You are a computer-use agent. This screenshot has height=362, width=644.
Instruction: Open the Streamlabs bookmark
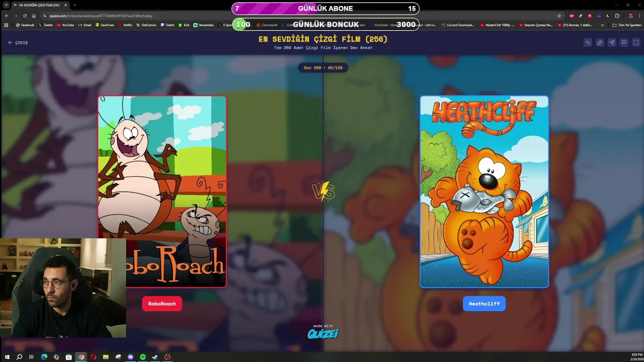(x=204, y=25)
